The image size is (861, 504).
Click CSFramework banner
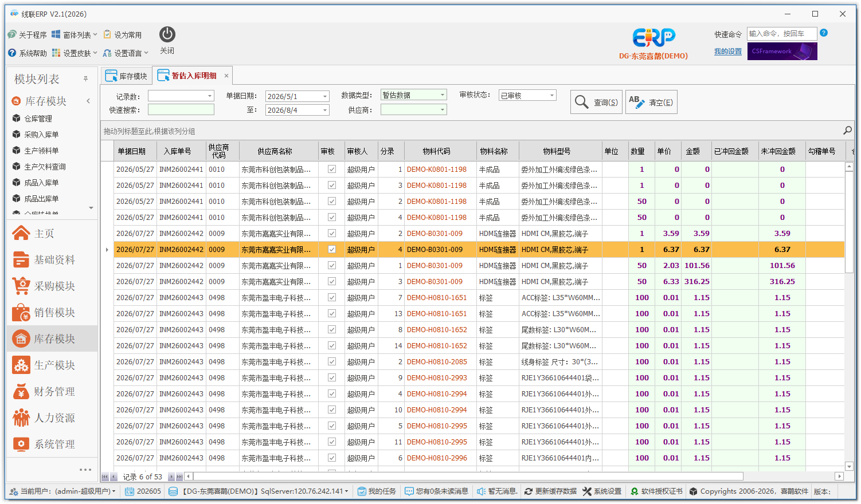pyautogui.click(x=782, y=51)
